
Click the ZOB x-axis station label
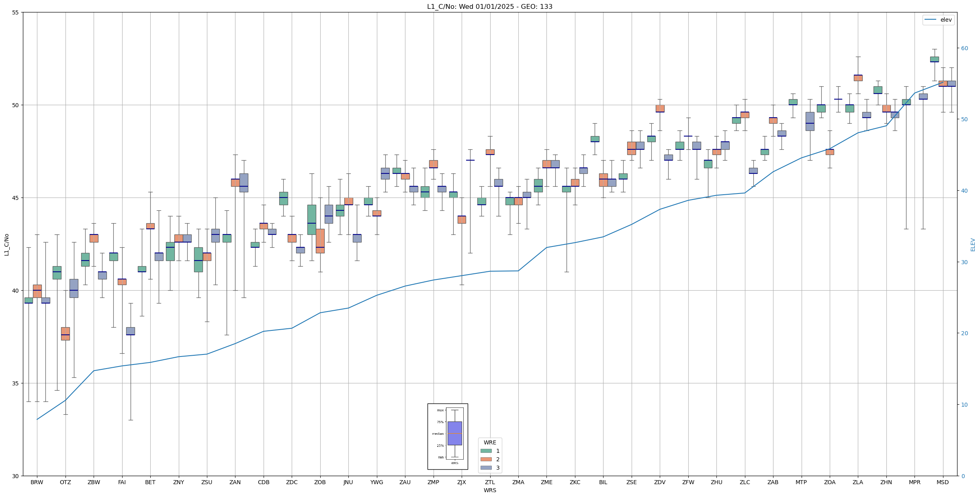320,482
